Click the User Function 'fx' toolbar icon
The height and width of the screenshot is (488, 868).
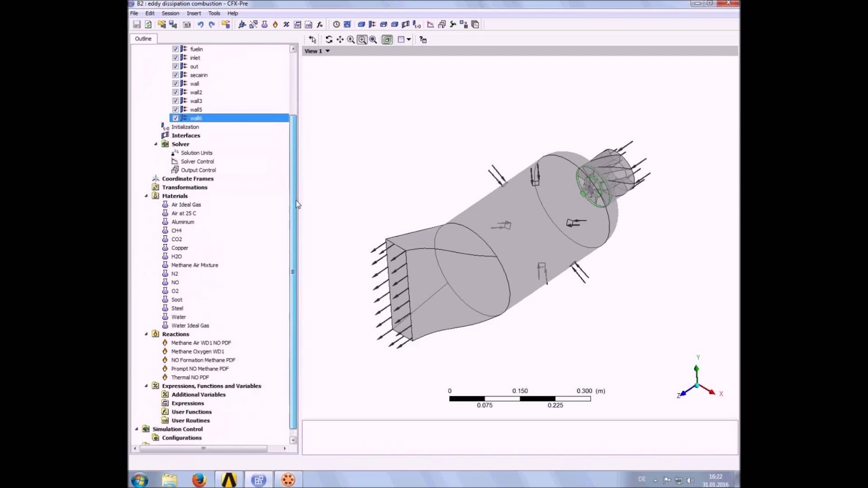point(320,24)
